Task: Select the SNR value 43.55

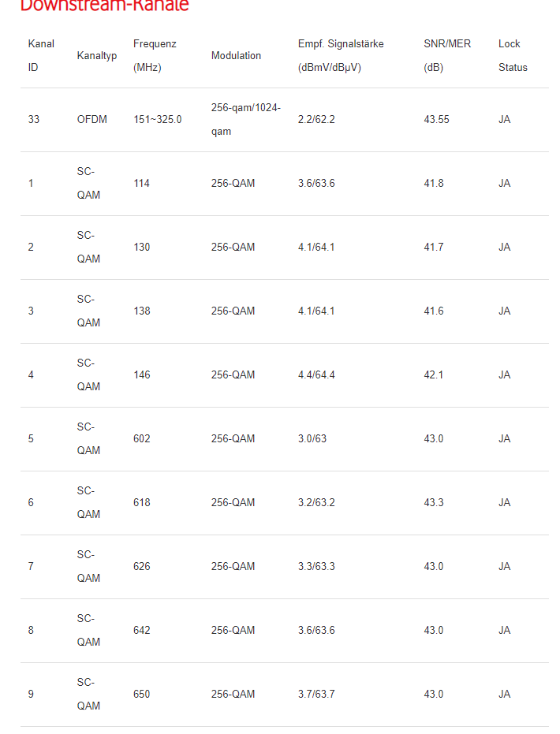Action: point(437,120)
